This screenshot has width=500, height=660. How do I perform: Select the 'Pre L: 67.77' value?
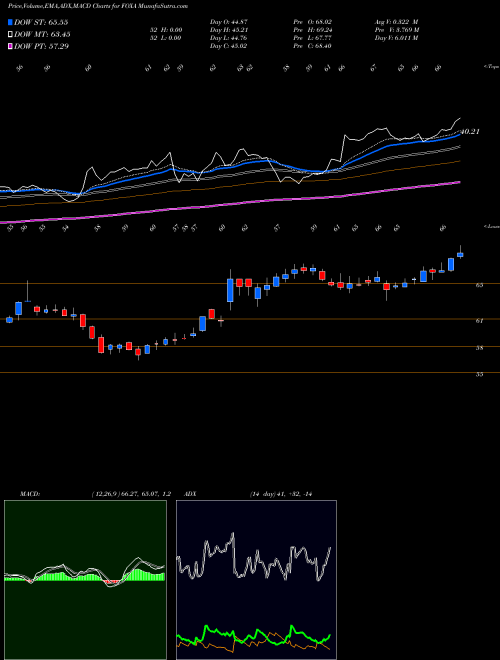coord(312,38)
